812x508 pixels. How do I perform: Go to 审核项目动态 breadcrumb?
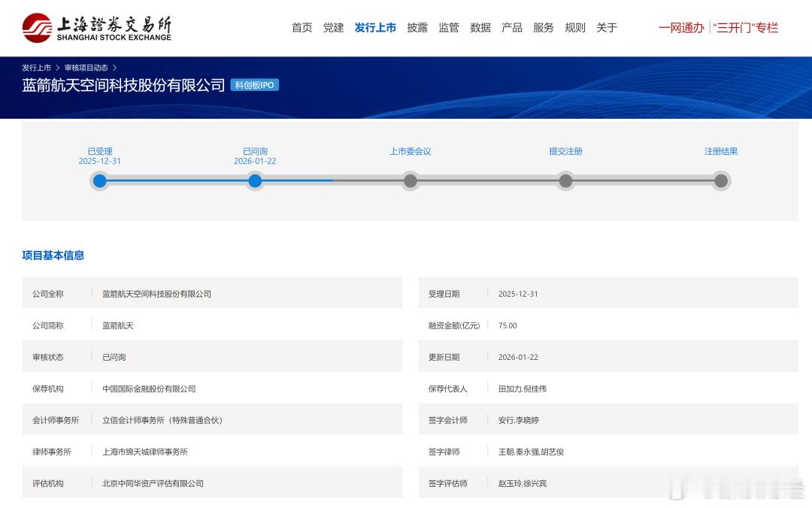(86, 68)
